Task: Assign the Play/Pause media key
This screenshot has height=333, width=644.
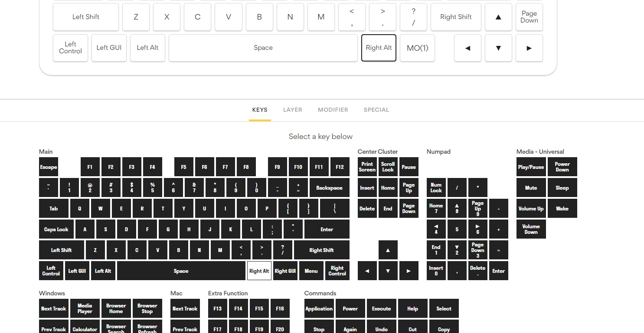Action: tap(531, 167)
